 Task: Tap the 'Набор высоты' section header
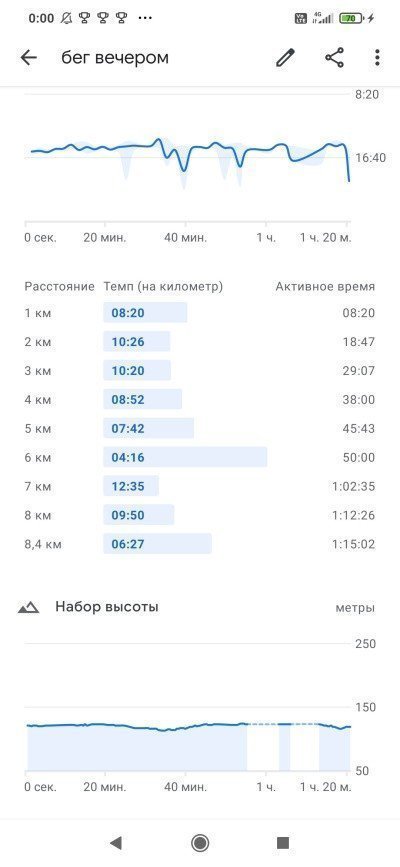coord(107,607)
